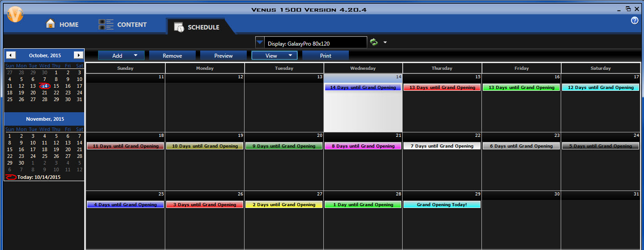
Task: Switch to the Content tab
Action: point(123,25)
